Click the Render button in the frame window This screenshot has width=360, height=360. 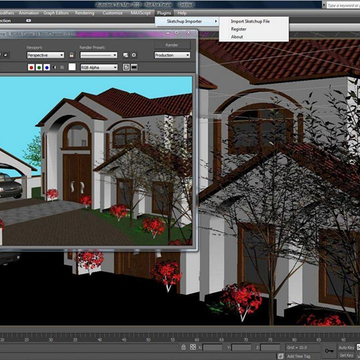(x=172, y=45)
